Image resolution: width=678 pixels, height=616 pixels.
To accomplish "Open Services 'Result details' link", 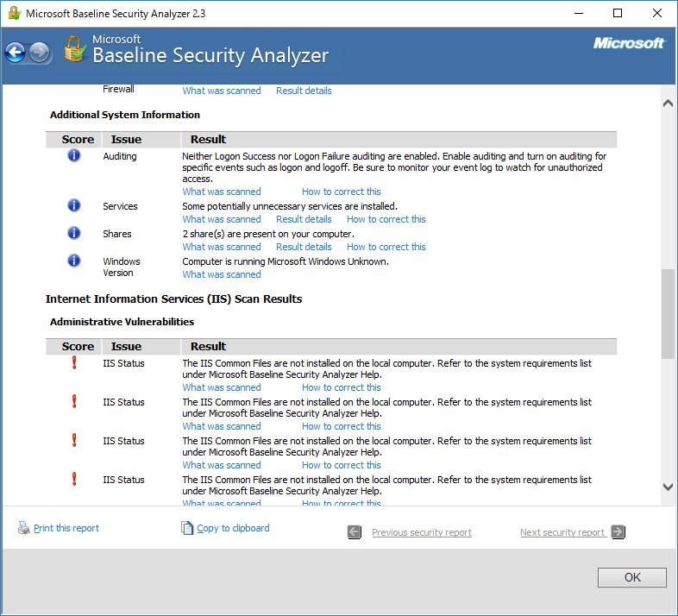I will pos(304,219).
